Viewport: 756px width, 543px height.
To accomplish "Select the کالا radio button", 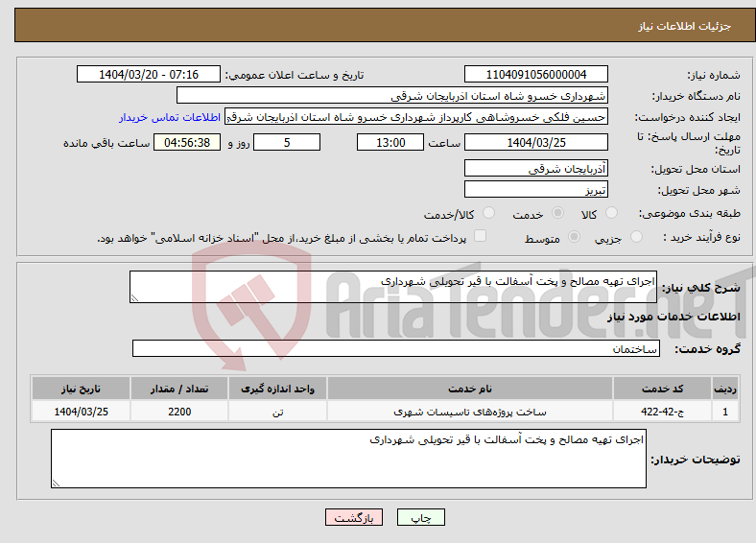I will coord(611,213).
